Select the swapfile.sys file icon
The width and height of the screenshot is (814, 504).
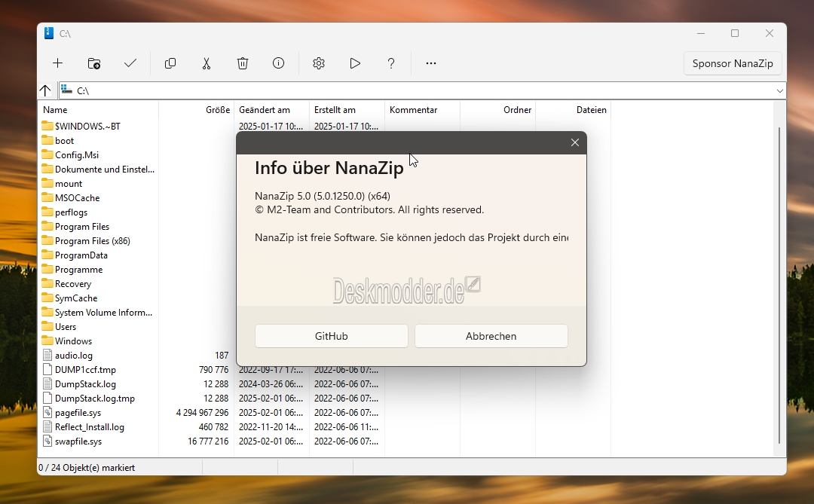tap(47, 441)
